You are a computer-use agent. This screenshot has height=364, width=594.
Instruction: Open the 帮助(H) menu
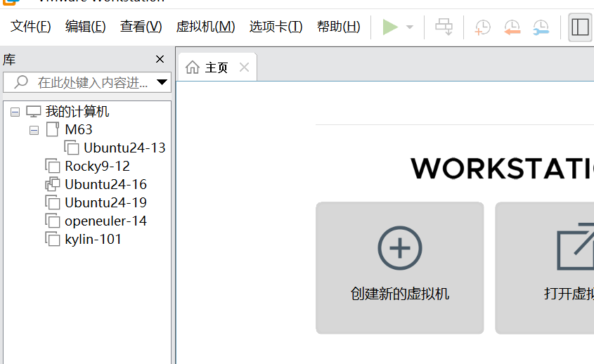point(338,27)
